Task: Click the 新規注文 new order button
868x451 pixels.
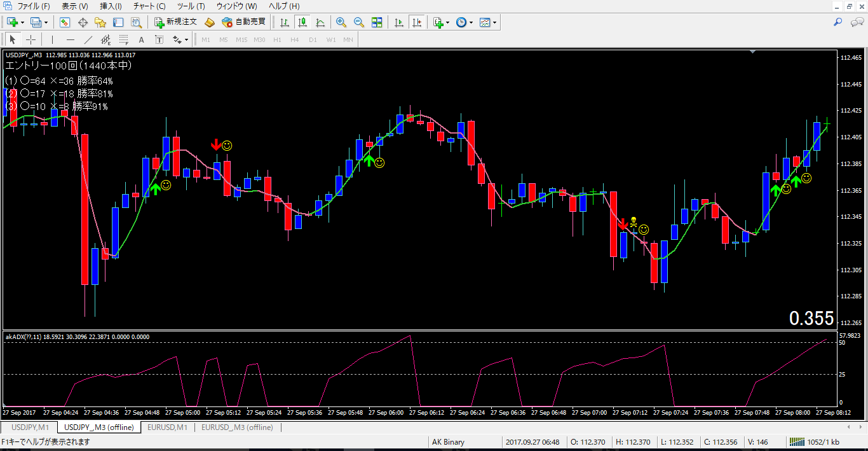Action: tap(176, 22)
